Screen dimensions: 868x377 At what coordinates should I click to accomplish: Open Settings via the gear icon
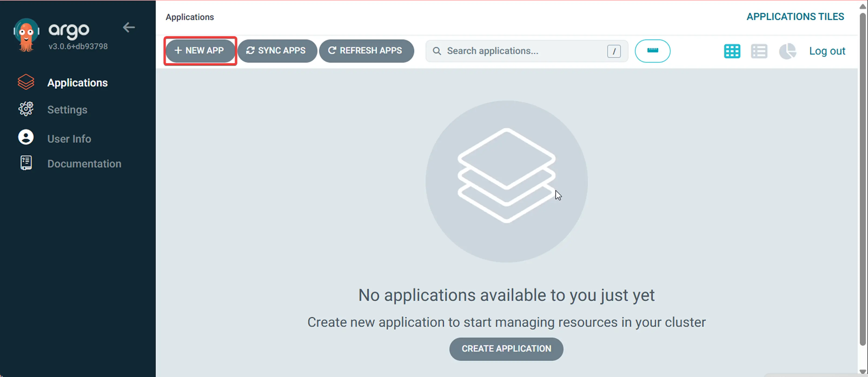pos(26,109)
